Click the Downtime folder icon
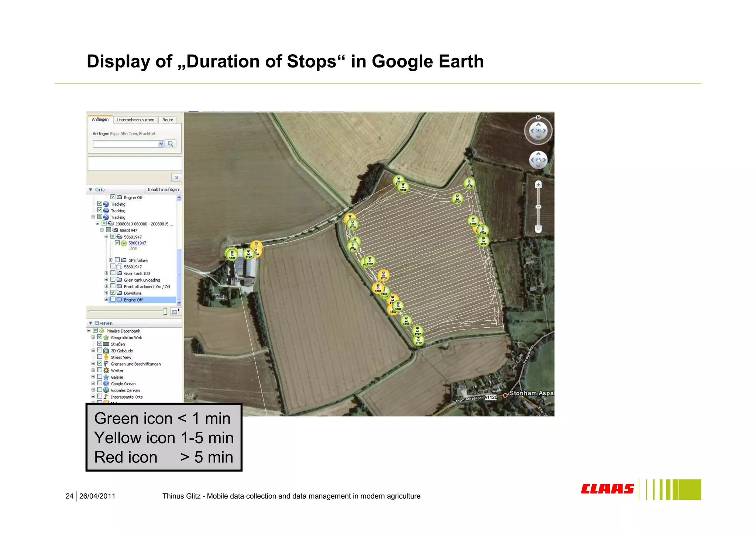756x534 pixels. tap(120, 293)
